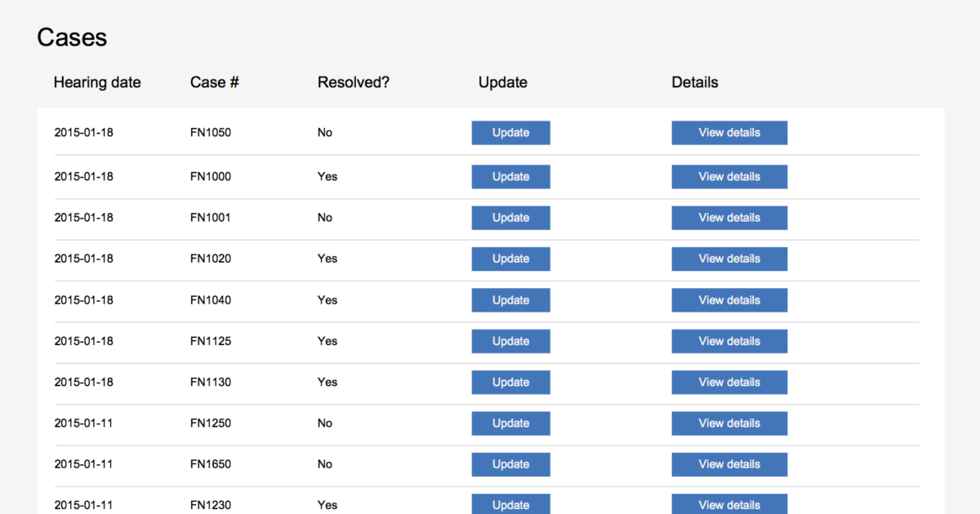This screenshot has width=980, height=514.
Task: Update case FN1250
Action: coord(510,423)
